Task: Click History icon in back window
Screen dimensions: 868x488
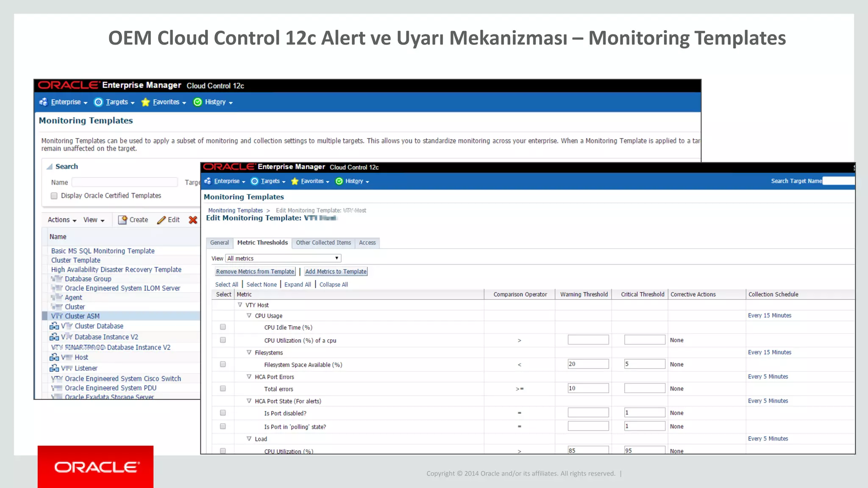Action: pyautogui.click(x=198, y=102)
